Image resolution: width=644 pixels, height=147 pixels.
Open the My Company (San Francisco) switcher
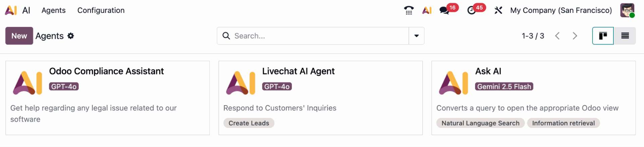(561, 10)
